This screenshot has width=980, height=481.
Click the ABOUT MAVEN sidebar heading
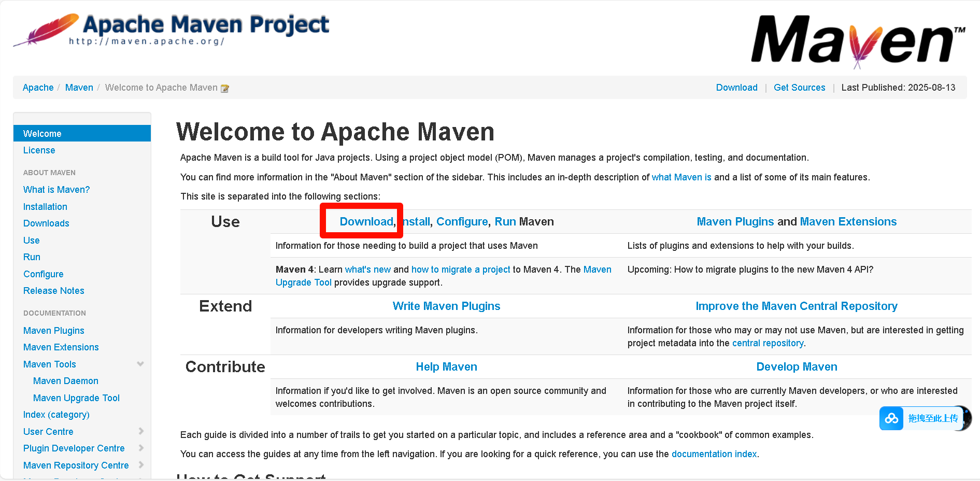point(49,173)
